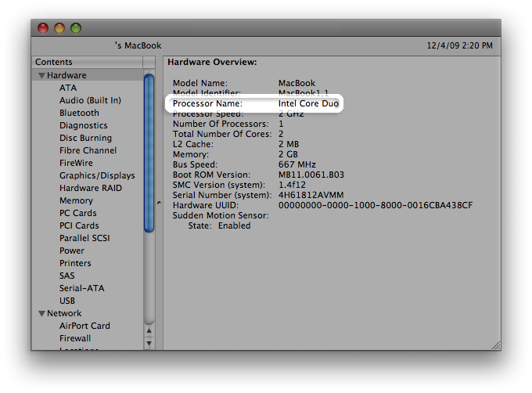This screenshot has height=393, width=532.
Task: Click the 's MacBook title text
Action: pyautogui.click(x=138, y=46)
